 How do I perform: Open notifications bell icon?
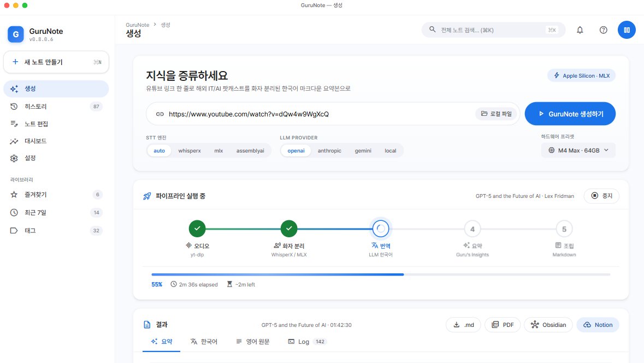580,30
